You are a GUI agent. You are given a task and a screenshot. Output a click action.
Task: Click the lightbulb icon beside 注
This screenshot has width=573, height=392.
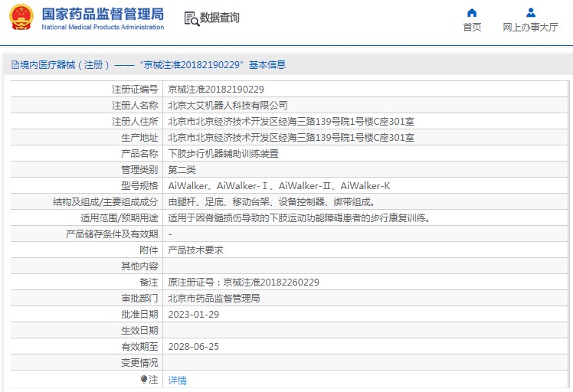(x=143, y=380)
